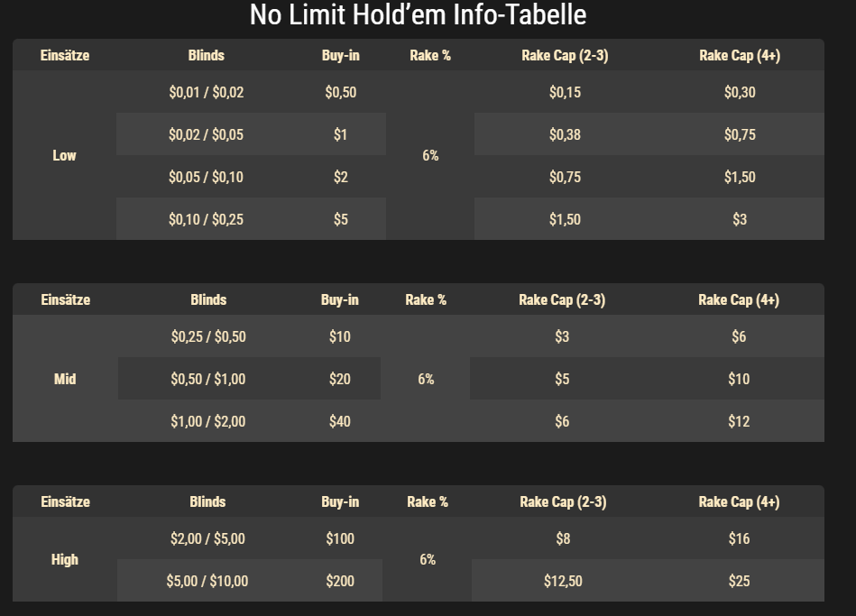Select the $5,00 / $10,00 blinds cell
Image resolution: width=856 pixels, height=616 pixels.
point(207,581)
